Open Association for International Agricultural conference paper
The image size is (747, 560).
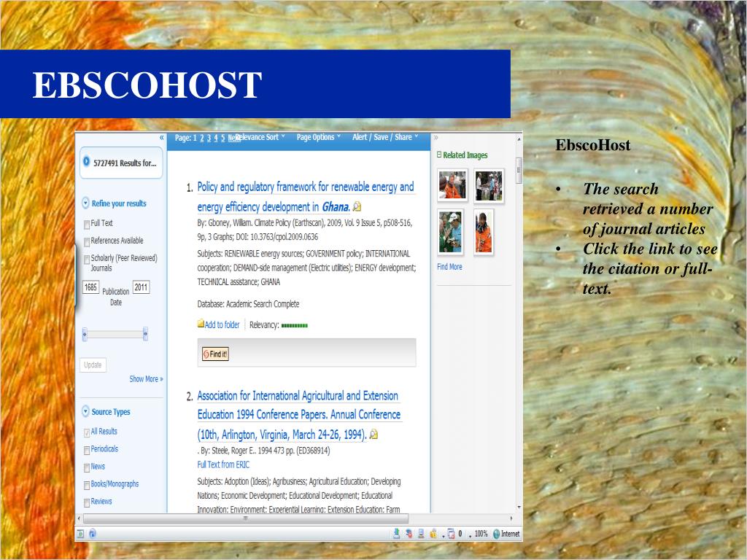coord(298,415)
